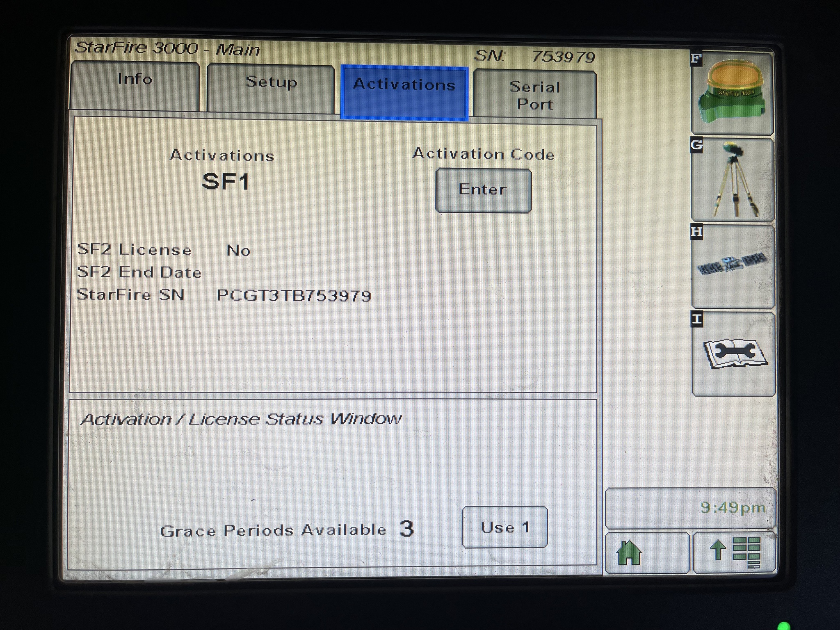Viewport: 840px width, 630px height.
Task: Click Enter under Activation Code
Action: click(483, 190)
